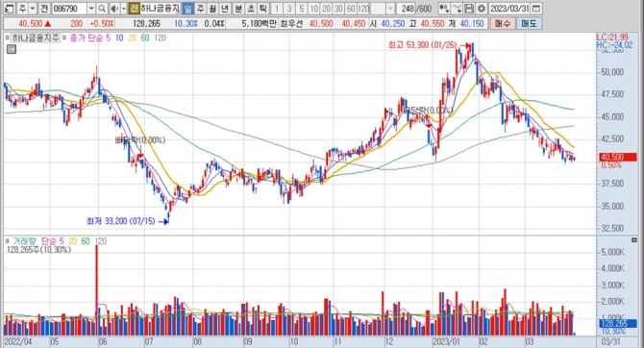The width and height of the screenshot is (644, 348).
Task: Expand the stock code 086790 dropdown
Action: pyautogui.click(x=91, y=9)
